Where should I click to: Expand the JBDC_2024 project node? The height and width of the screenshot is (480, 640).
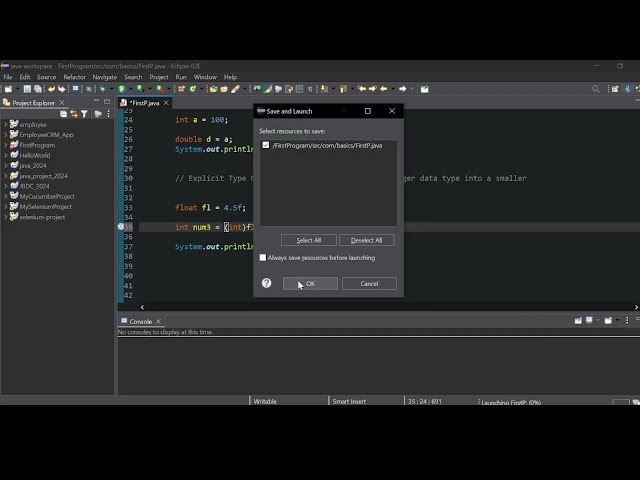6,186
